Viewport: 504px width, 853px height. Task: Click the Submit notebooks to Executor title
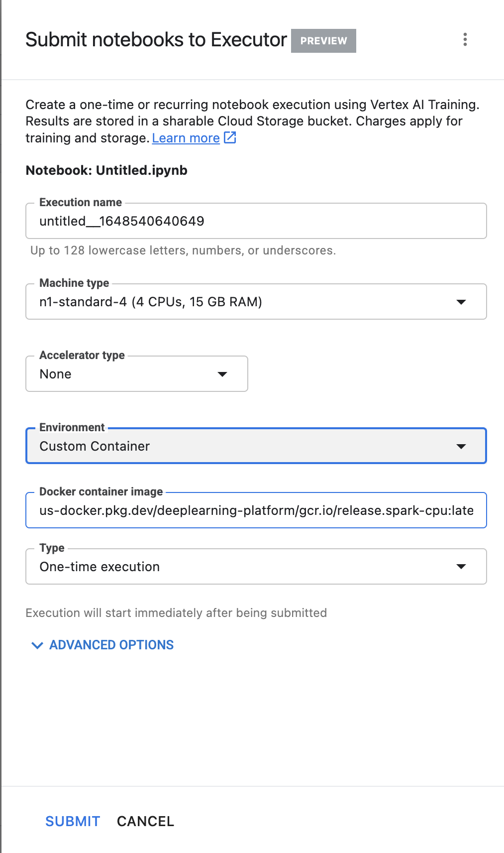tap(156, 40)
